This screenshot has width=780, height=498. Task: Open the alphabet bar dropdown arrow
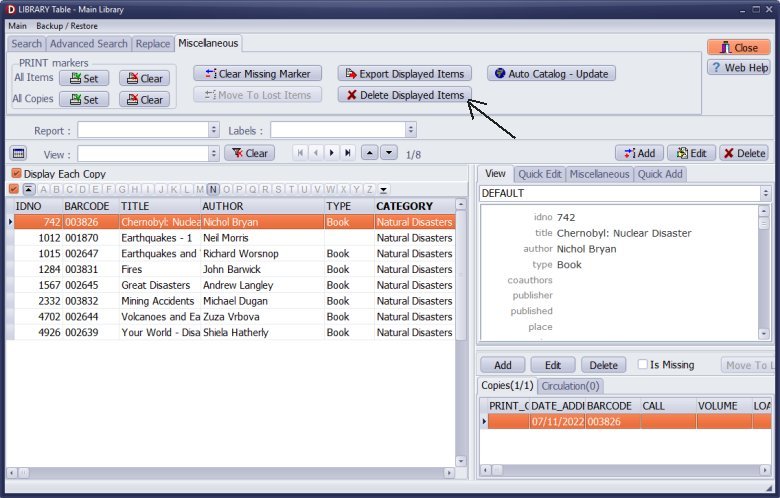383,189
